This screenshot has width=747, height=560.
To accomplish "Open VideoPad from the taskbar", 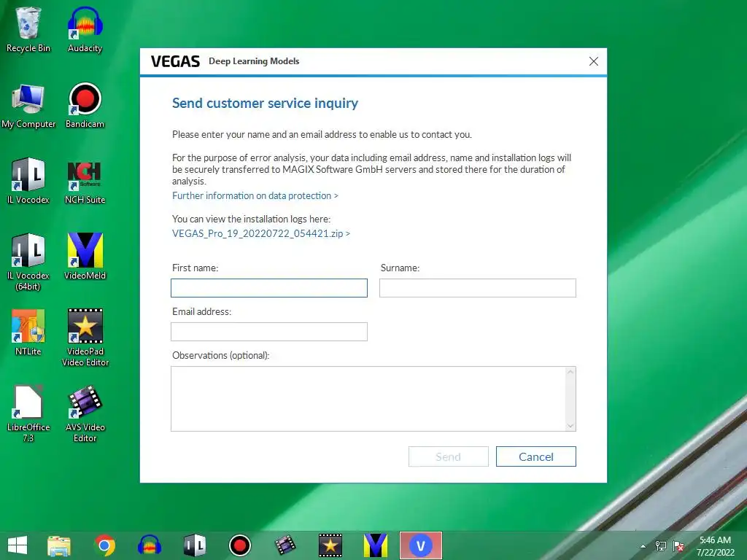I will pos(330,545).
